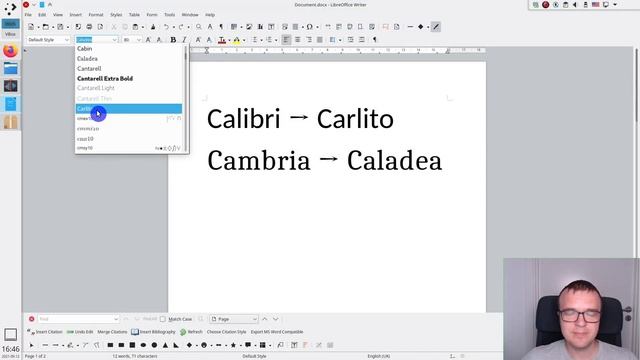Click the Undo arrow icon
The width and height of the screenshot is (640, 360).
click(x=166, y=27)
